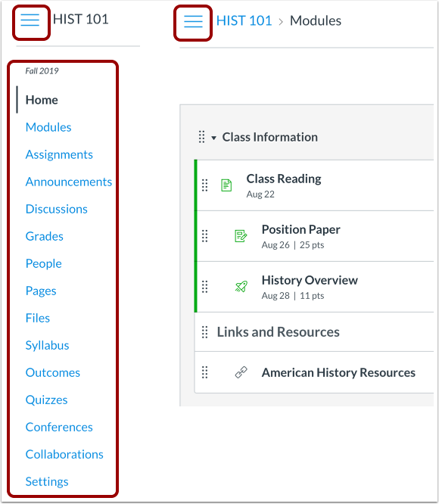Click hamburger menu icon beside plain HIST 101 title
This screenshot has height=504, width=439.
point(30,20)
